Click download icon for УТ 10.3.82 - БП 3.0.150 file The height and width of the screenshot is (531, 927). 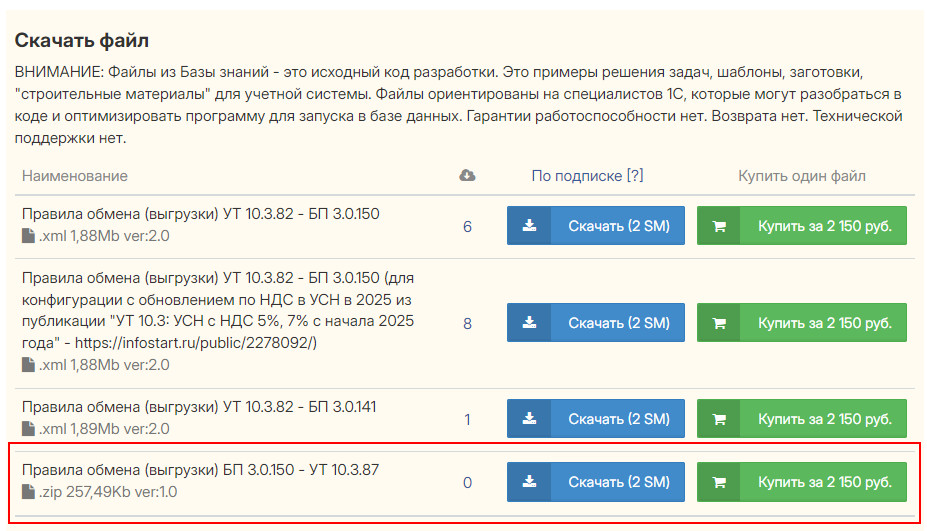(x=529, y=225)
